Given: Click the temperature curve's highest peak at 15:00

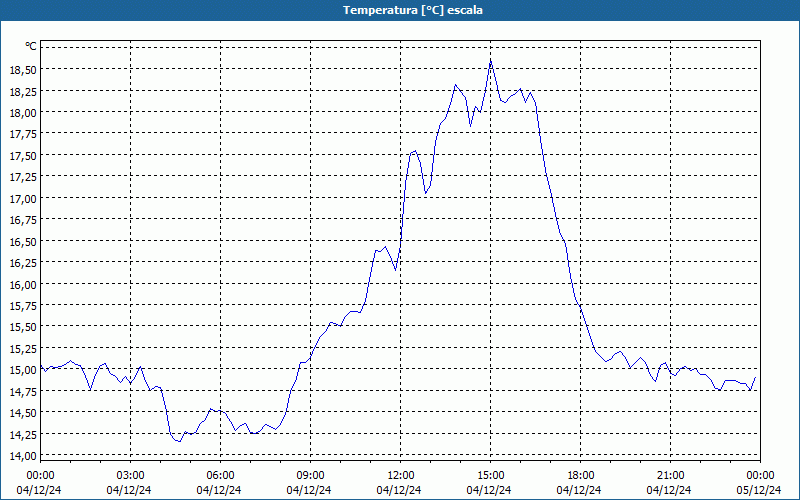Looking at the screenshot, I should point(490,61).
